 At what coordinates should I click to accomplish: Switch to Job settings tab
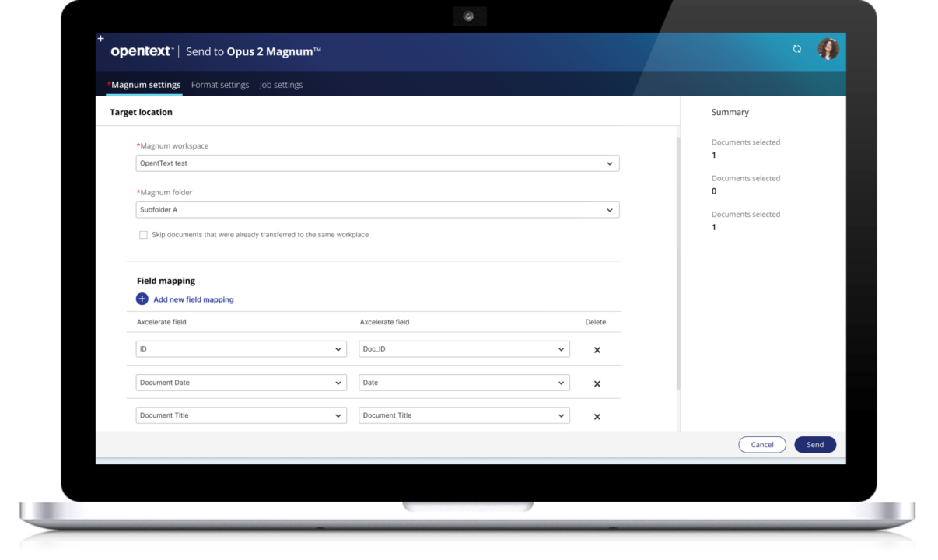(x=282, y=85)
